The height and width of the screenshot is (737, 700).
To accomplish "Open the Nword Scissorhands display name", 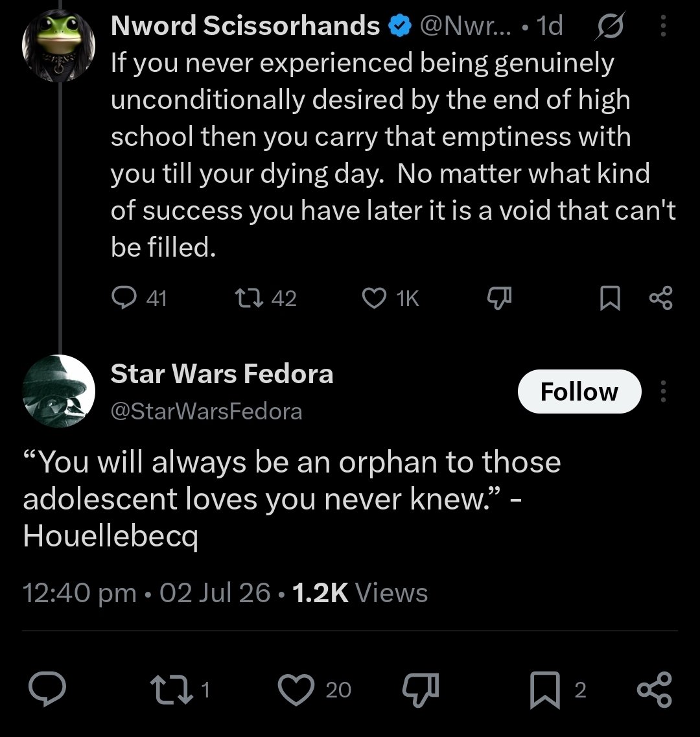I will click(x=246, y=25).
